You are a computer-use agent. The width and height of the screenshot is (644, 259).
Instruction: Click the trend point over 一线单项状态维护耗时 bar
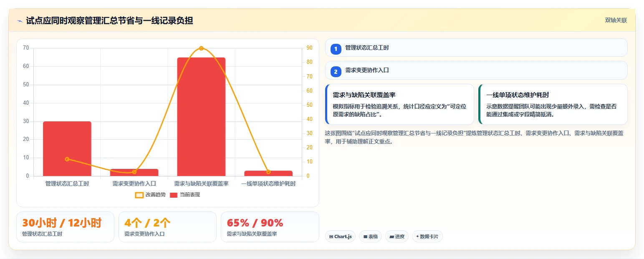[268, 172]
